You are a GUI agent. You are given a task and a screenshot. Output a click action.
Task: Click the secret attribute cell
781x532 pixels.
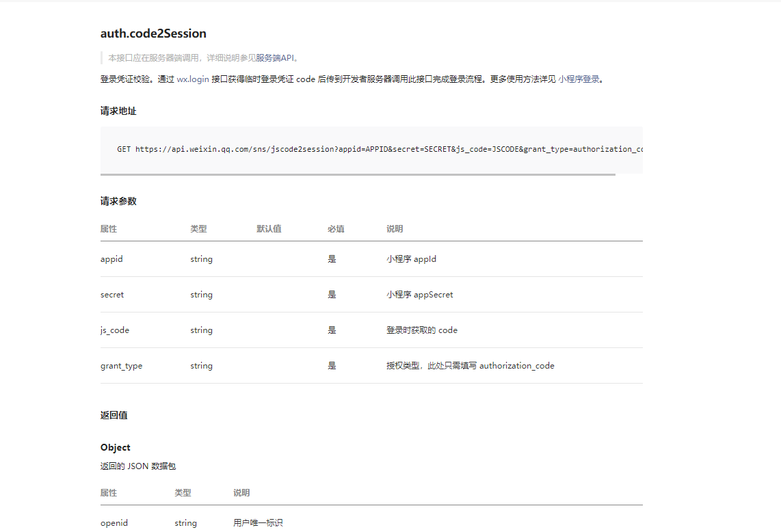[x=112, y=295]
